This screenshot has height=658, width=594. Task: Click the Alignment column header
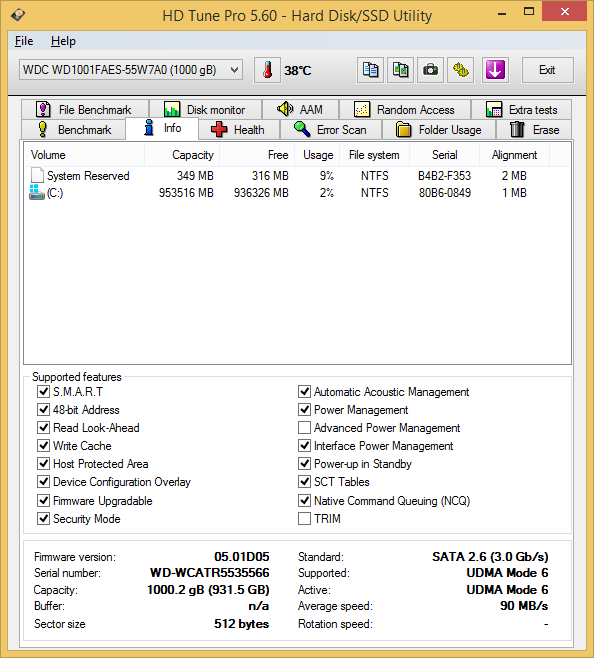pyautogui.click(x=514, y=155)
